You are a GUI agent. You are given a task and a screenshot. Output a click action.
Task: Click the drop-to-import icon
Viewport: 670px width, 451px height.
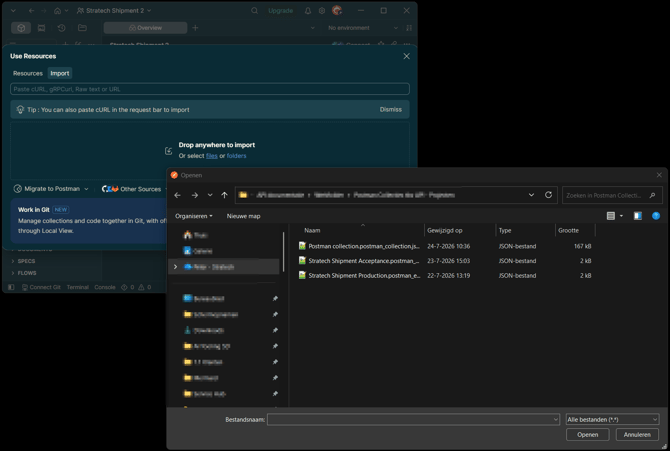pyautogui.click(x=168, y=150)
